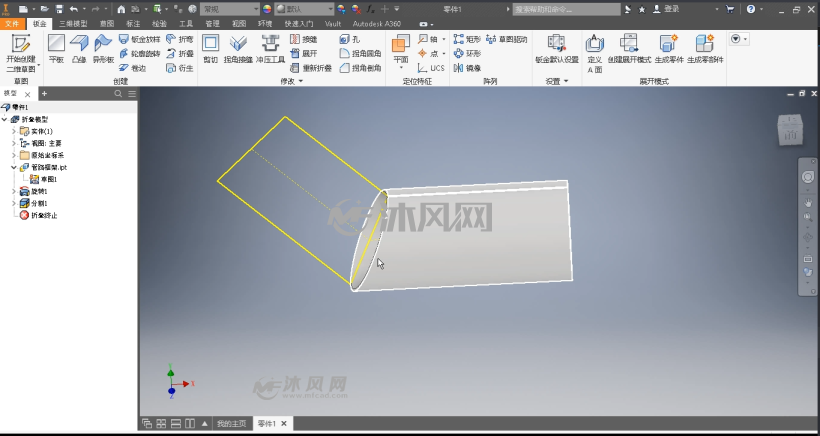Click the Home view icon in quick access toolbar
820x436 pixels.
pos(121,9)
